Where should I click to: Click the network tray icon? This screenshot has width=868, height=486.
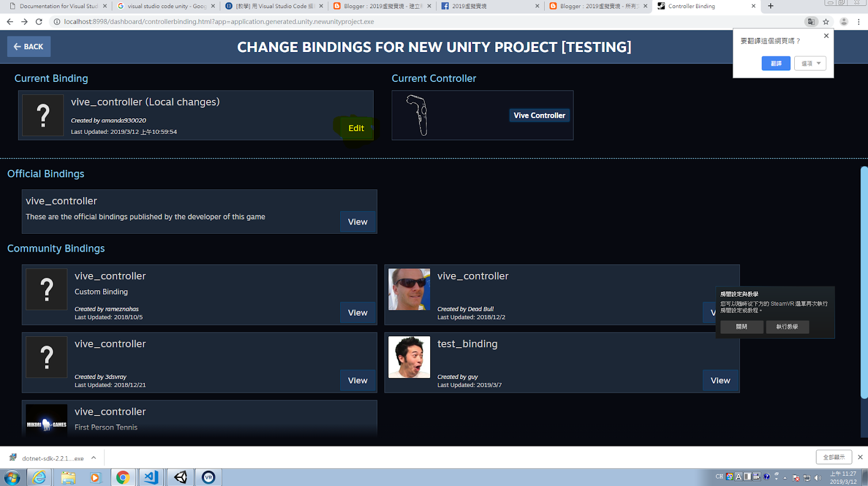point(807,478)
